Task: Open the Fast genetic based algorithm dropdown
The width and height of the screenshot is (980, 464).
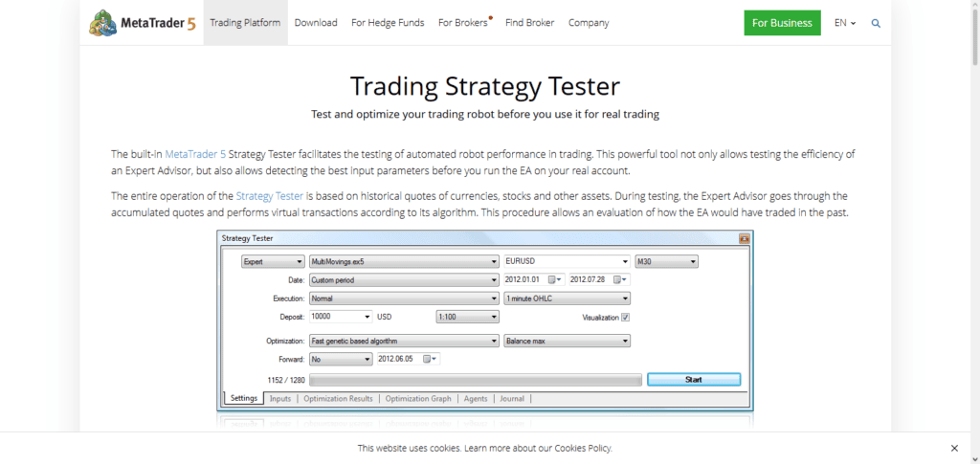Action: (x=405, y=341)
